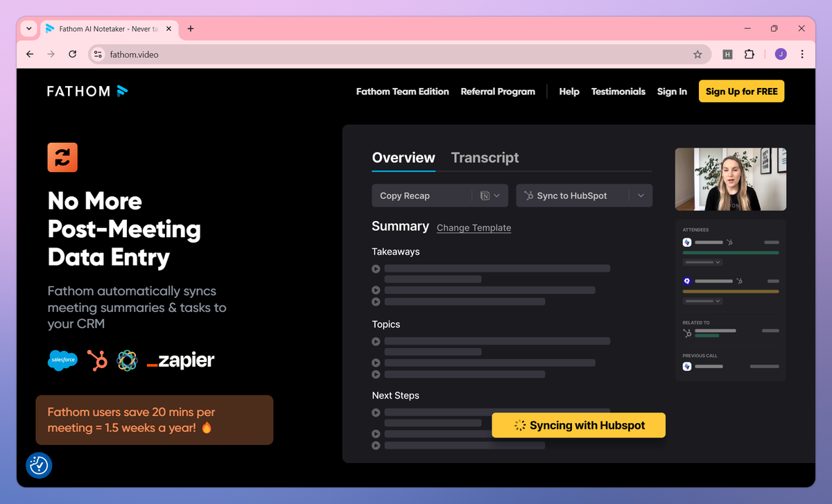Click the Next Steps heading
Screen dimensions: 832x504
point(396,396)
